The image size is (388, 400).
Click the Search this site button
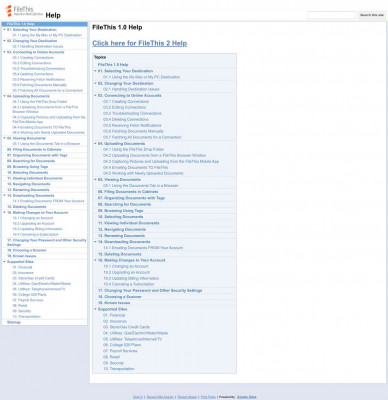[x=372, y=15]
